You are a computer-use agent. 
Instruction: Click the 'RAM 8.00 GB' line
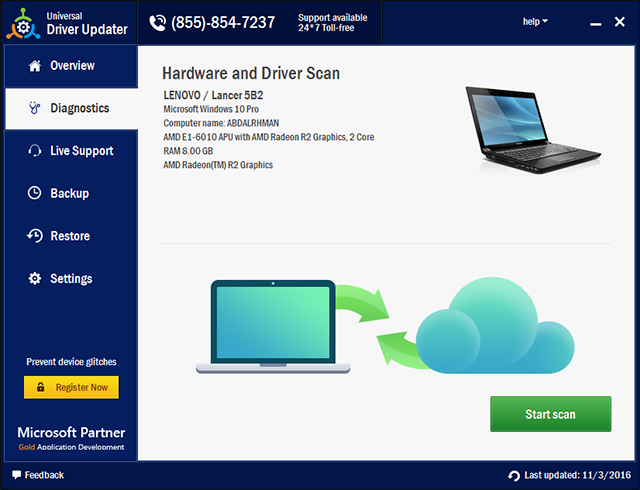coord(188,151)
